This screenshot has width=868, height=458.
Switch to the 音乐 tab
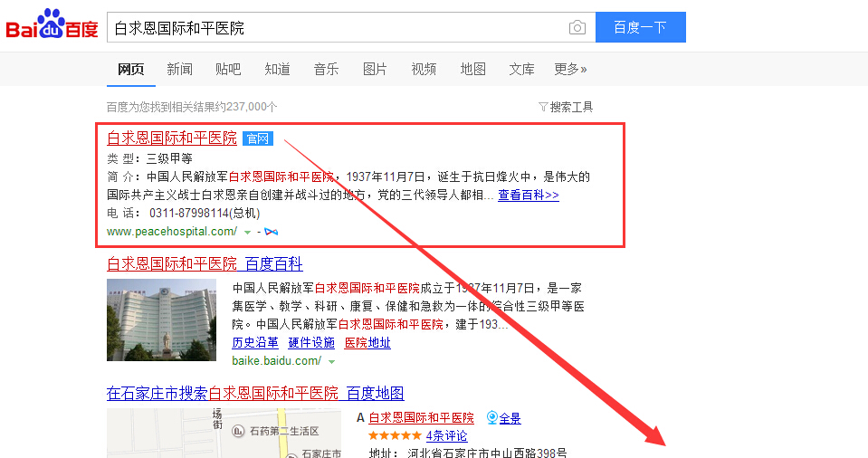pos(326,69)
